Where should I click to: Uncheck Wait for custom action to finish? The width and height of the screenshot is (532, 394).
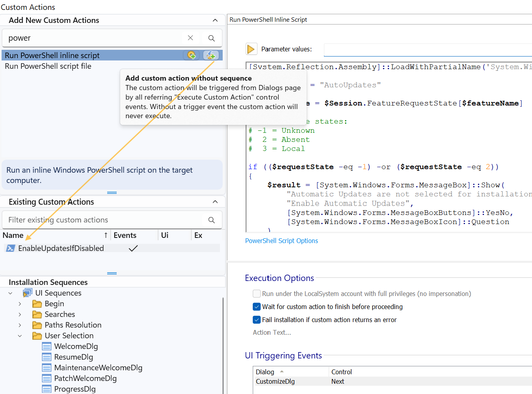point(257,307)
